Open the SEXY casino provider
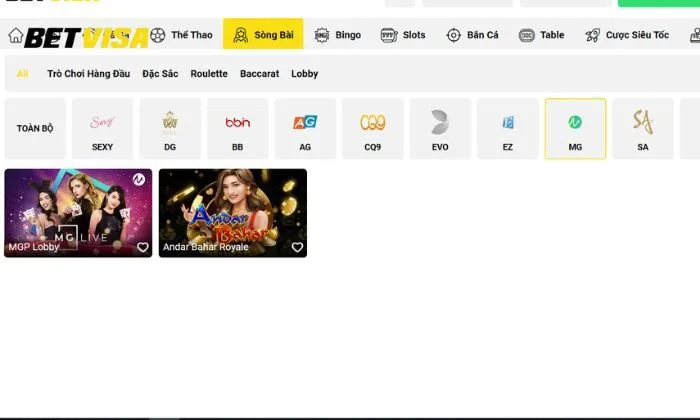This screenshot has height=420, width=700. click(x=102, y=128)
